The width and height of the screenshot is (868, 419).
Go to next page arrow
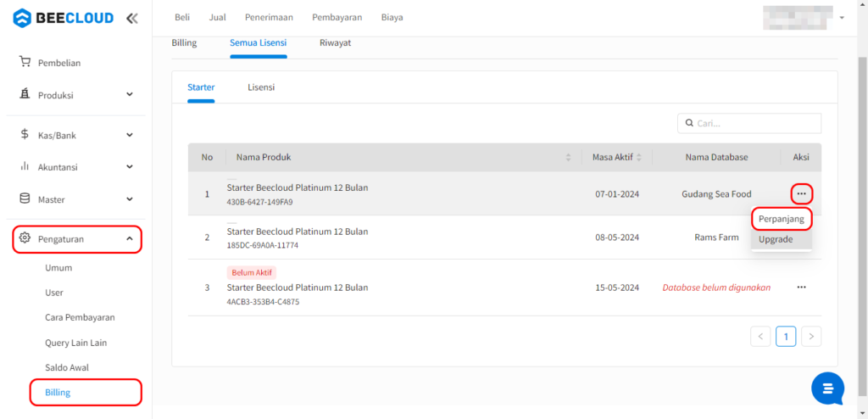[x=811, y=337]
